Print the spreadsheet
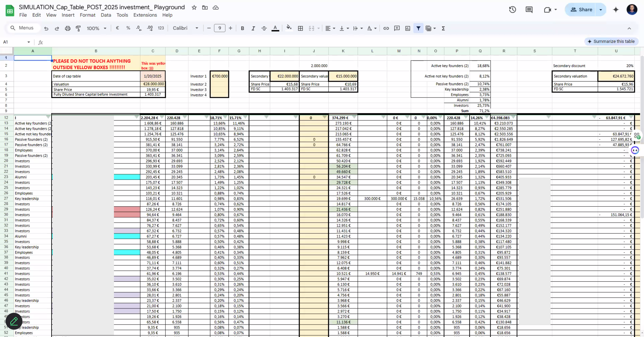This screenshot has width=644, height=337. click(67, 29)
